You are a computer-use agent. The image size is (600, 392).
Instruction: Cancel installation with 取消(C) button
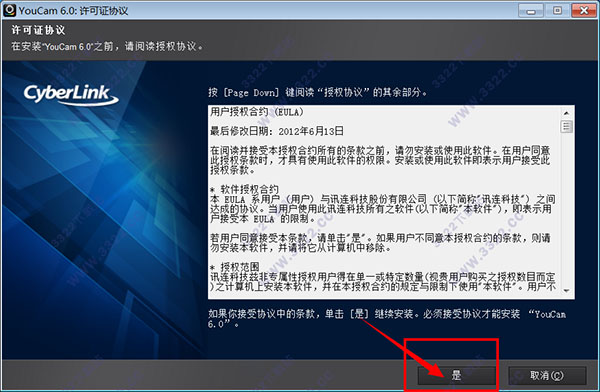547,375
